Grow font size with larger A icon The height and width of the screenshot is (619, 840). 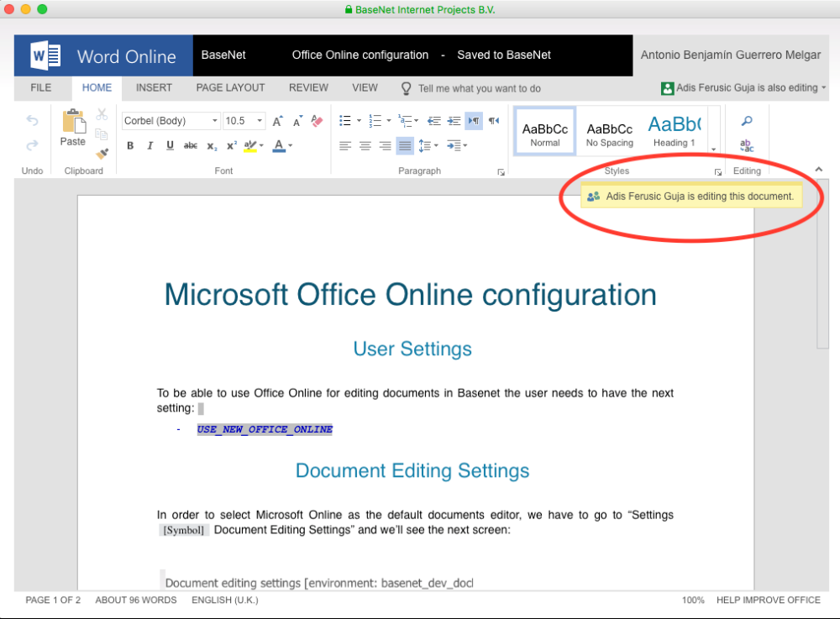click(277, 121)
